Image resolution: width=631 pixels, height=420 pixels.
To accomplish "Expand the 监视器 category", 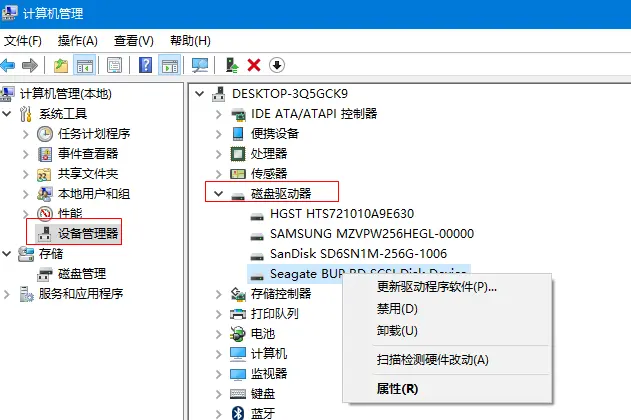I will click(x=219, y=374).
